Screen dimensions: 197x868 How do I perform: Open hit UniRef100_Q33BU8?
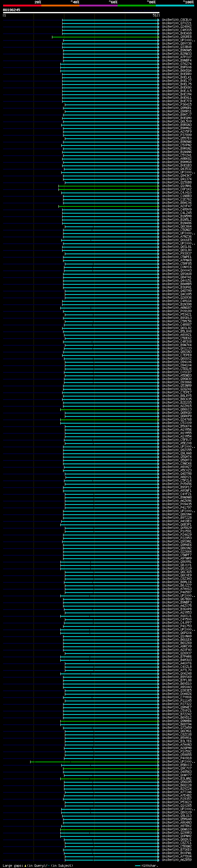(x=176, y=47)
